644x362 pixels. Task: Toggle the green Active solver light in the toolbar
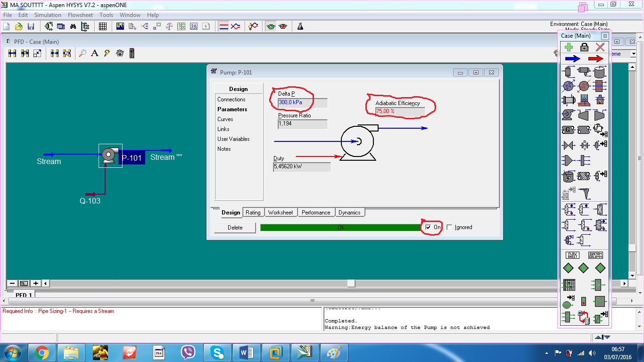tap(271, 25)
